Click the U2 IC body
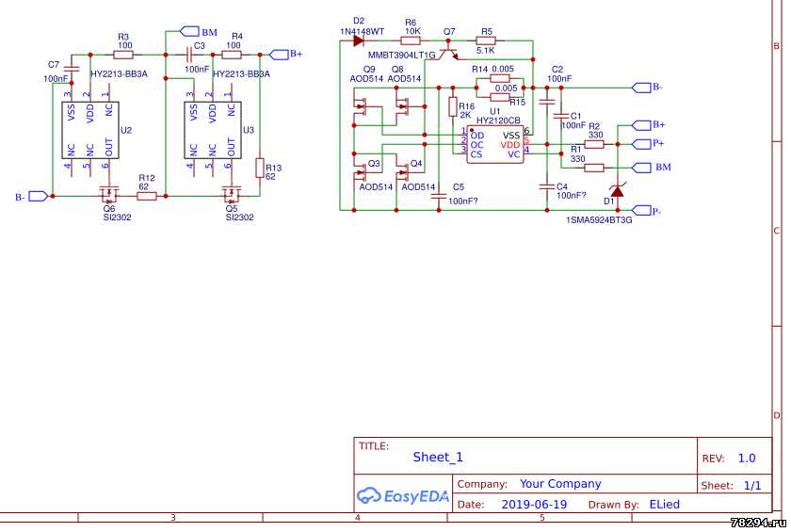This screenshot has width=791, height=532. (x=90, y=130)
